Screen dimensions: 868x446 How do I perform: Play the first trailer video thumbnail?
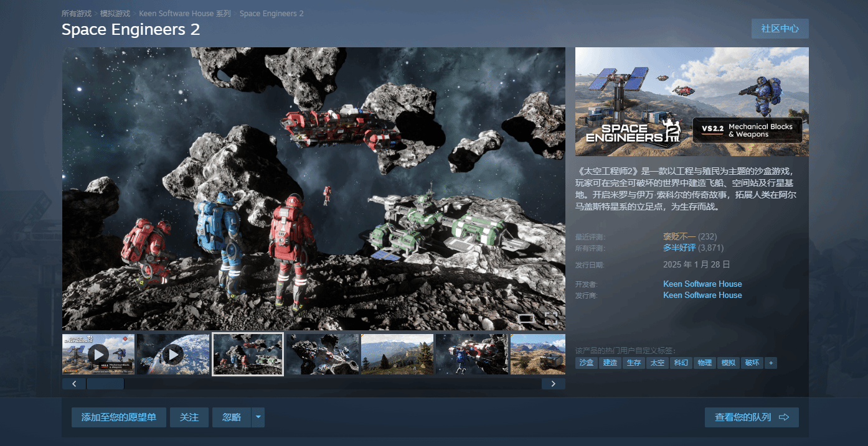tap(98, 355)
